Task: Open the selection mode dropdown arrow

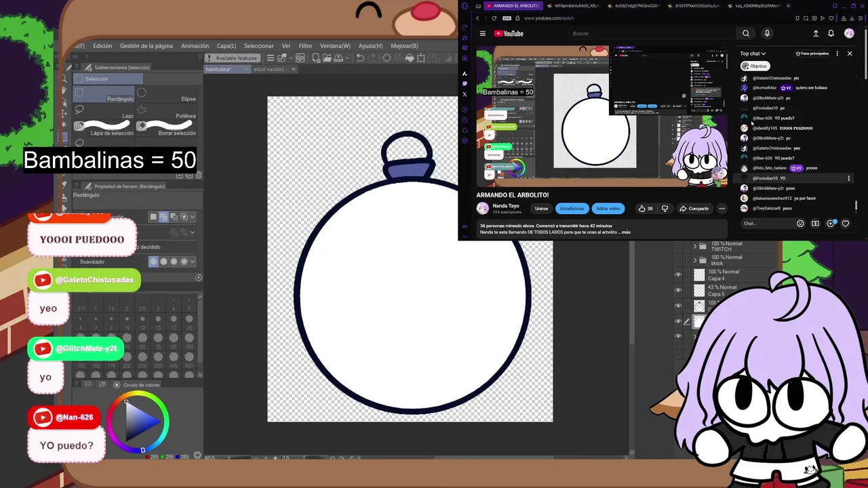Action: tap(193, 217)
